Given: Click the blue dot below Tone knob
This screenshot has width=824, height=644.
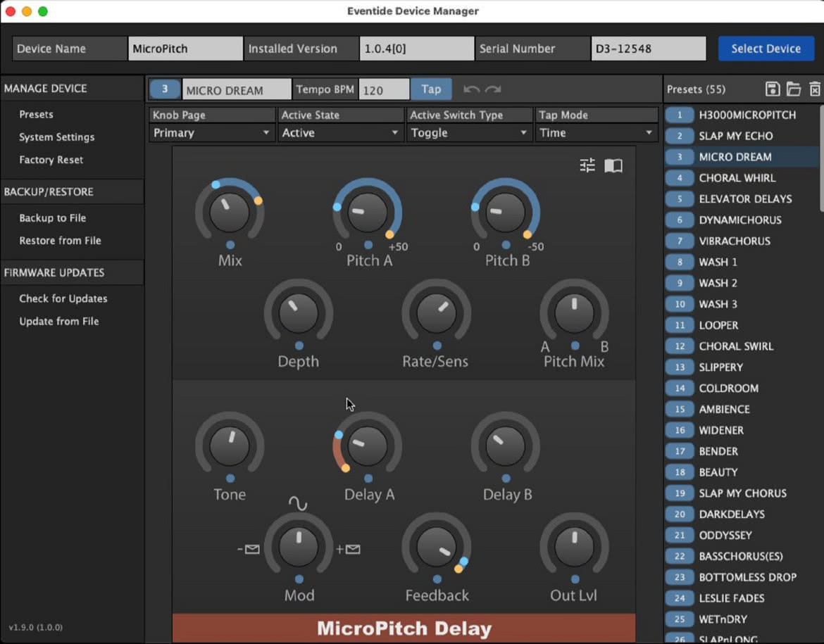Looking at the screenshot, I should pos(230,479).
